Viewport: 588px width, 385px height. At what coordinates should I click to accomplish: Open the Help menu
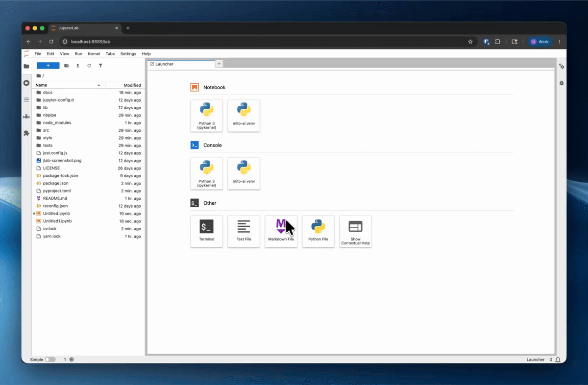(146, 54)
